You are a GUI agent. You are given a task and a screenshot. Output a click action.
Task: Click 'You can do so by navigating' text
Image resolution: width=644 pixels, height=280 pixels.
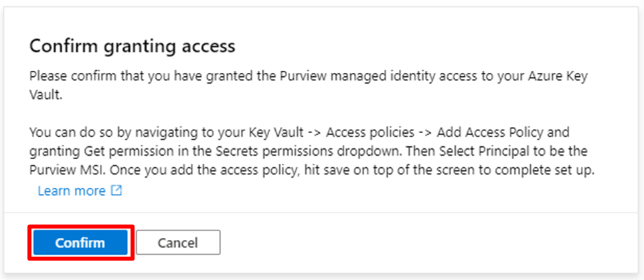pos(107,133)
